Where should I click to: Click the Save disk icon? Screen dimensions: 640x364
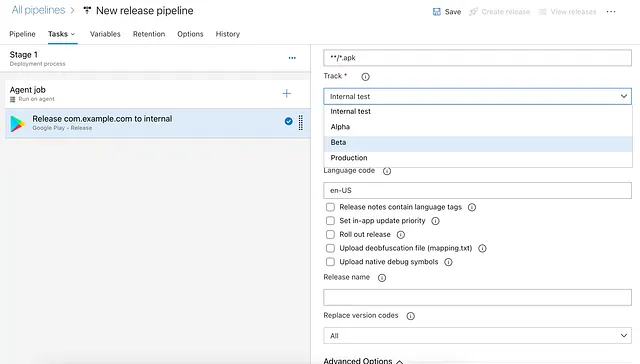pos(436,12)
